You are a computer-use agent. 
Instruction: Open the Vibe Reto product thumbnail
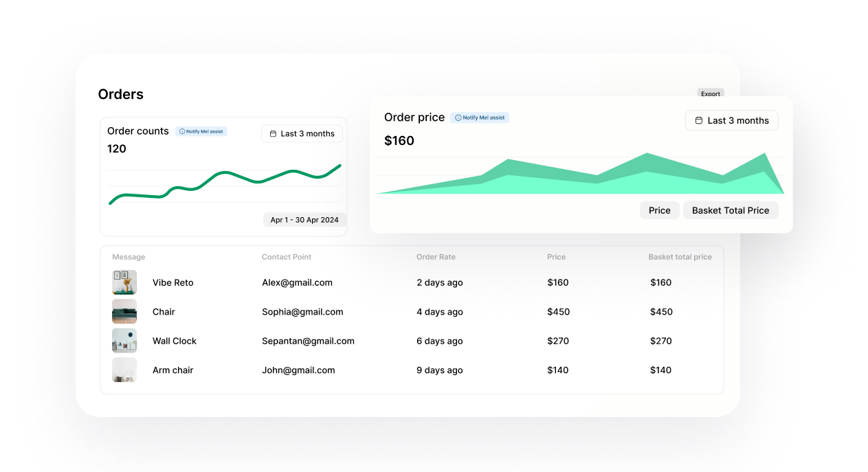[x=124, y=282]
